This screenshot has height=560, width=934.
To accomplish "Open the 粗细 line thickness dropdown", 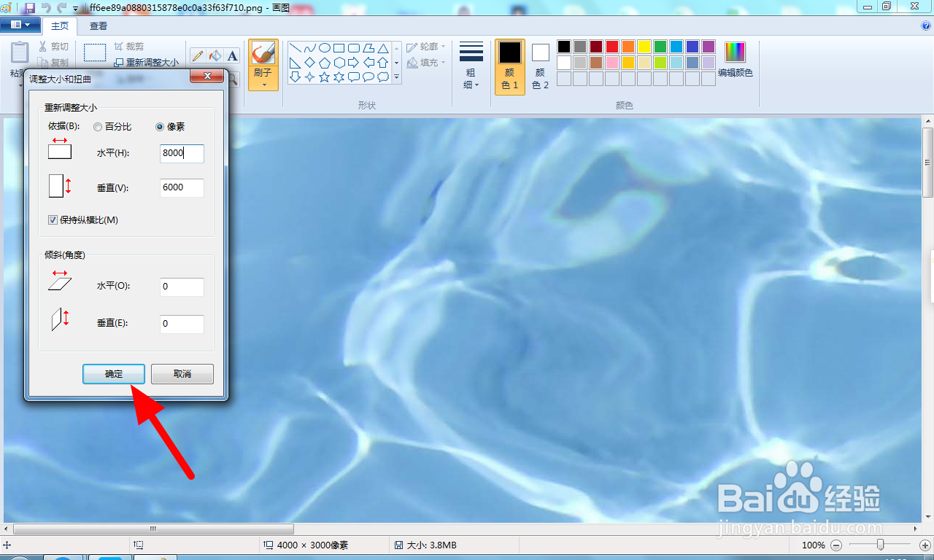I will (471, 66).
